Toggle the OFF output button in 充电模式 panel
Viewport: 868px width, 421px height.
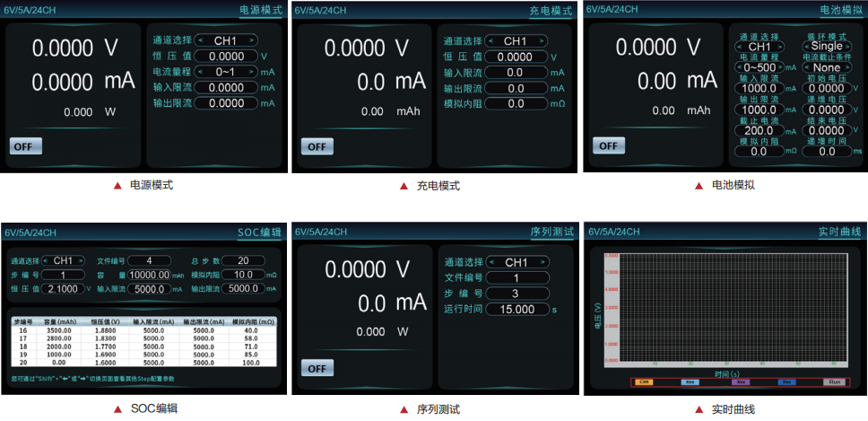[x=317, y=145]
